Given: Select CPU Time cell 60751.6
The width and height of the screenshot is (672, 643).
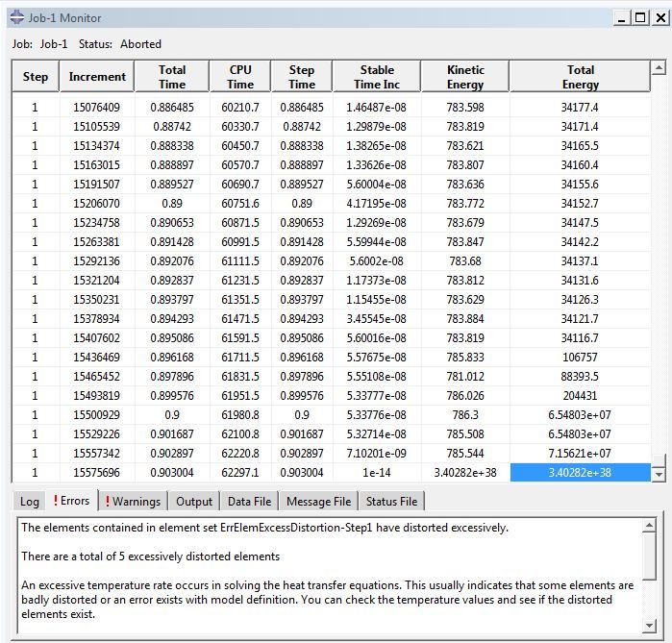Looking at the screenshot, I should pos(240,203).
